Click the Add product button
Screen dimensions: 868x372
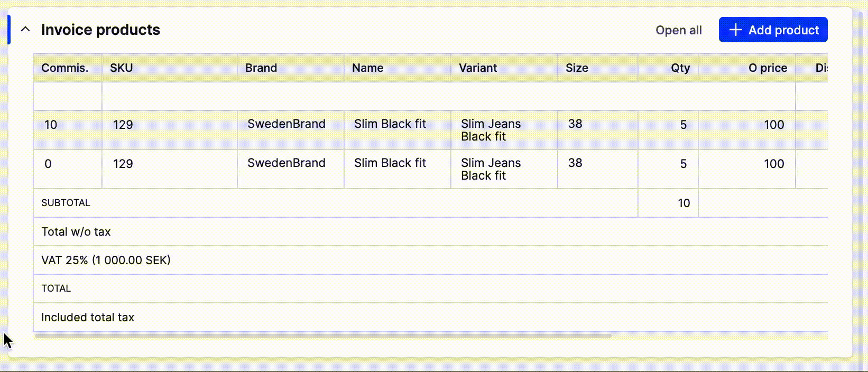pos(773,30)
